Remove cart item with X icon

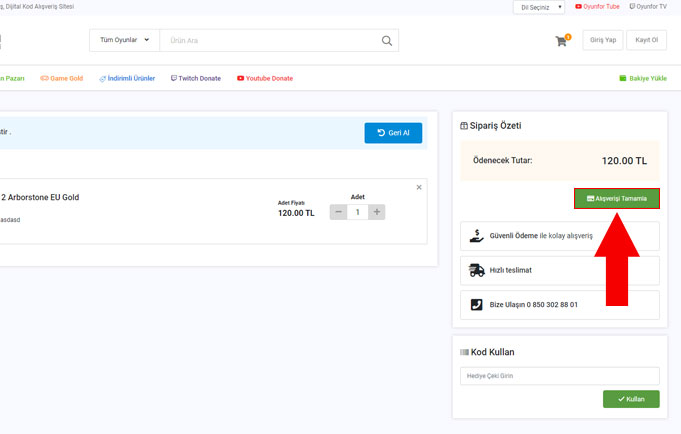[x=419, y=187]
